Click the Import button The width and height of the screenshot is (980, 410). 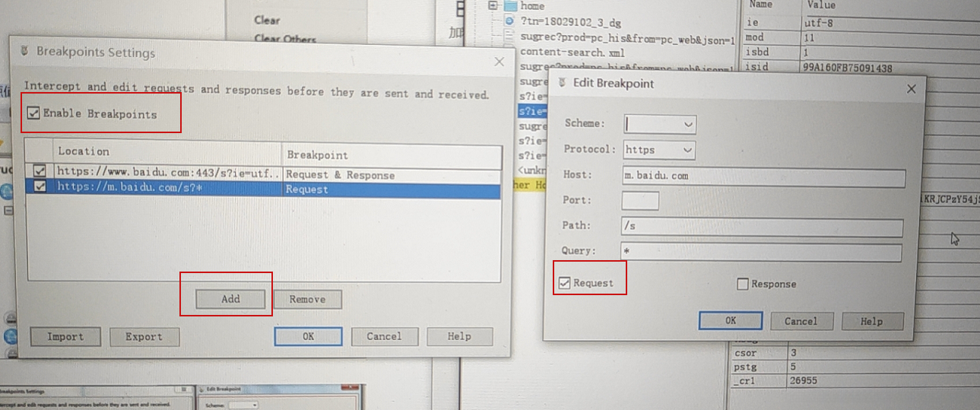[x=65, y=336]
